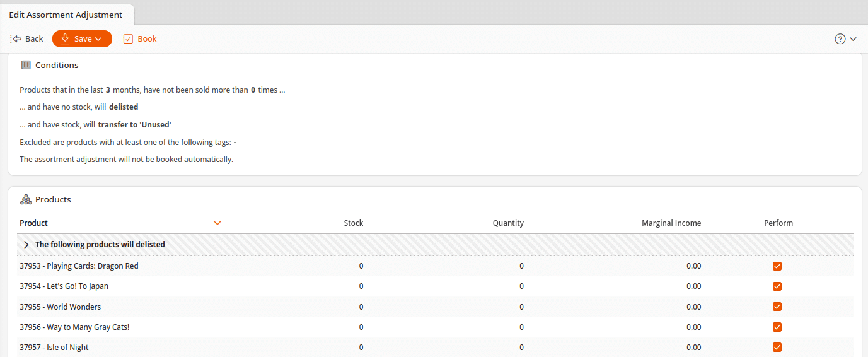
Task: Collapse 'The following products will delisted' group
Action: pos(26,245)
